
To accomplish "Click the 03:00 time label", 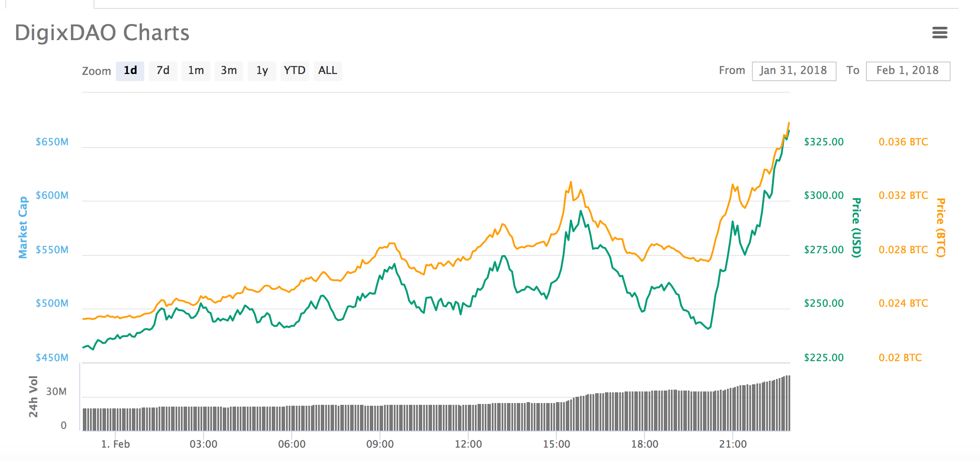I will (204, 444).
